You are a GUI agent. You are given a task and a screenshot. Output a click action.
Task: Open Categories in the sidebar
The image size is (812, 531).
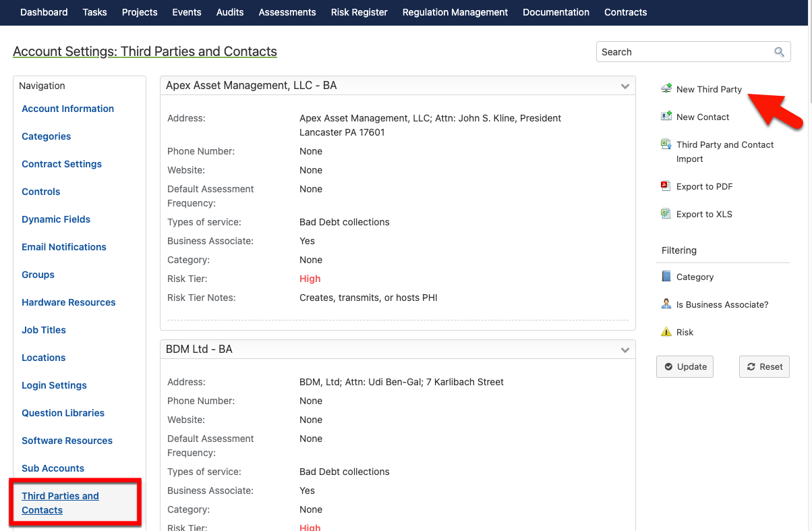46,136
